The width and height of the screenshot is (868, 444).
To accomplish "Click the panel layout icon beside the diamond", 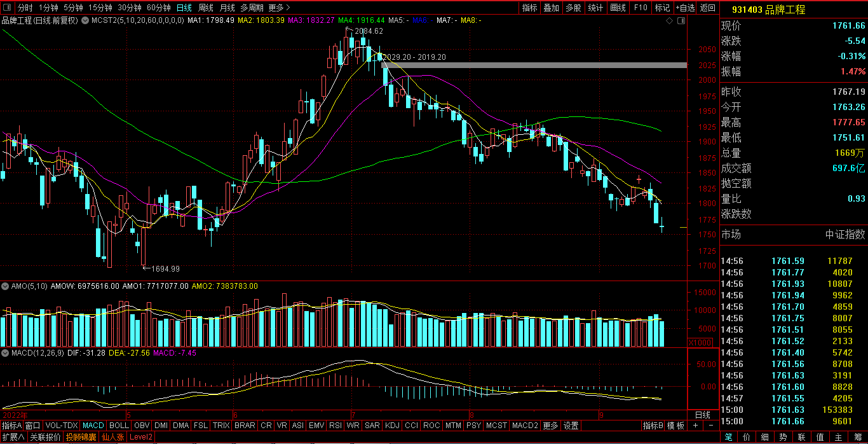I will [681, 21].
